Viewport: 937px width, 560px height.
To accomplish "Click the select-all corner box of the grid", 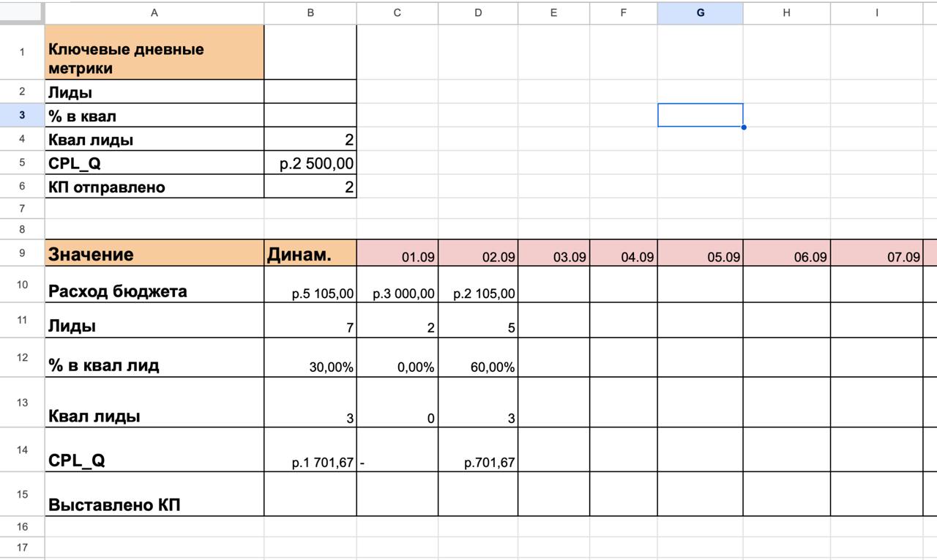I will (x=22, y=12).
